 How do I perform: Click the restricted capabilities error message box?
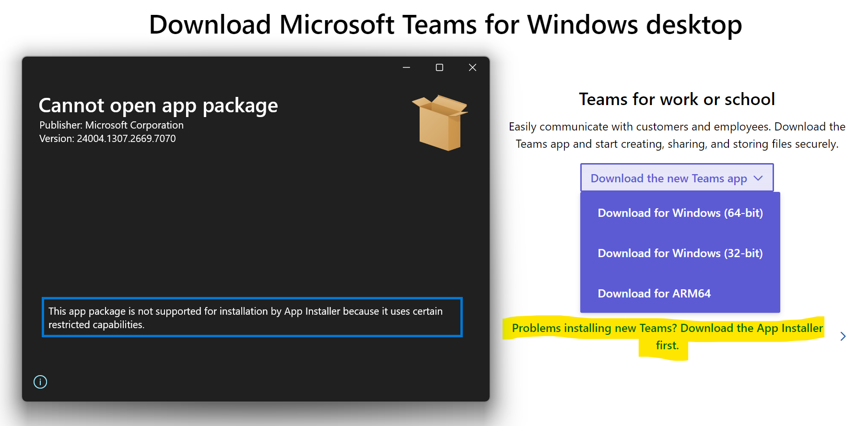pyautogui.click(x=252, y=318)
